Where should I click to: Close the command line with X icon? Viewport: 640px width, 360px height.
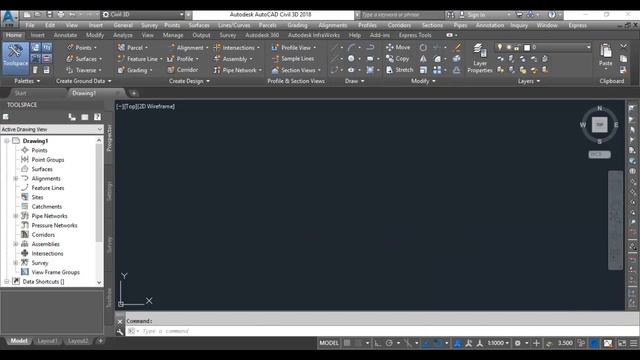click(x=120, y=322)
